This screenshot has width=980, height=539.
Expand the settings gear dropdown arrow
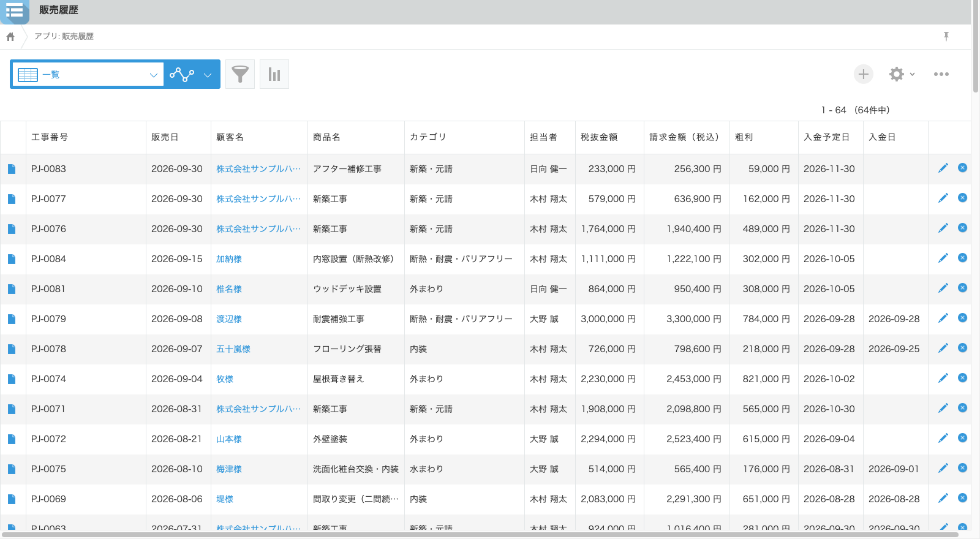[912, 74]
